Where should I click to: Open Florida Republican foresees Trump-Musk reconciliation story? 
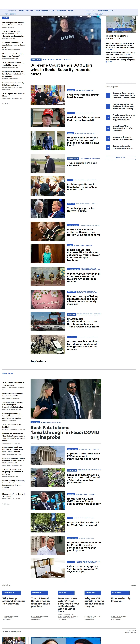pyautogui.click(x=14, y=24)
